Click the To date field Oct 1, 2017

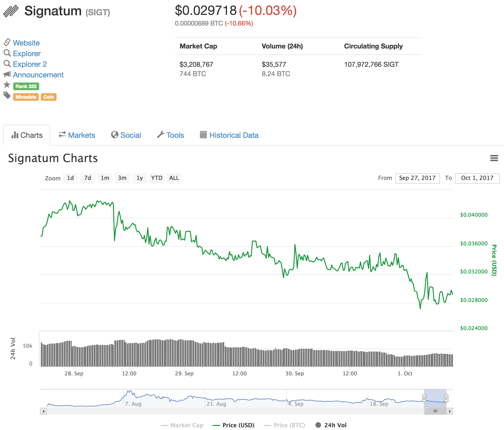tap(477, 178)
